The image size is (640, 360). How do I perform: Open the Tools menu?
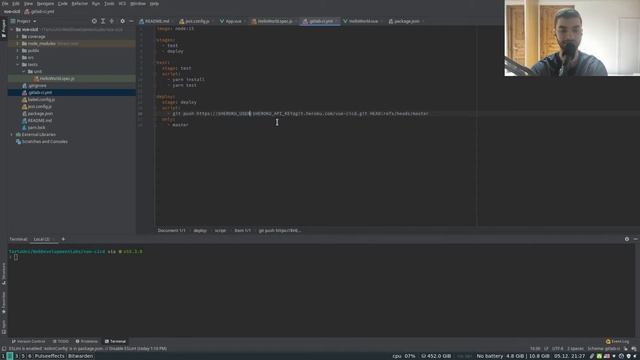109,3
